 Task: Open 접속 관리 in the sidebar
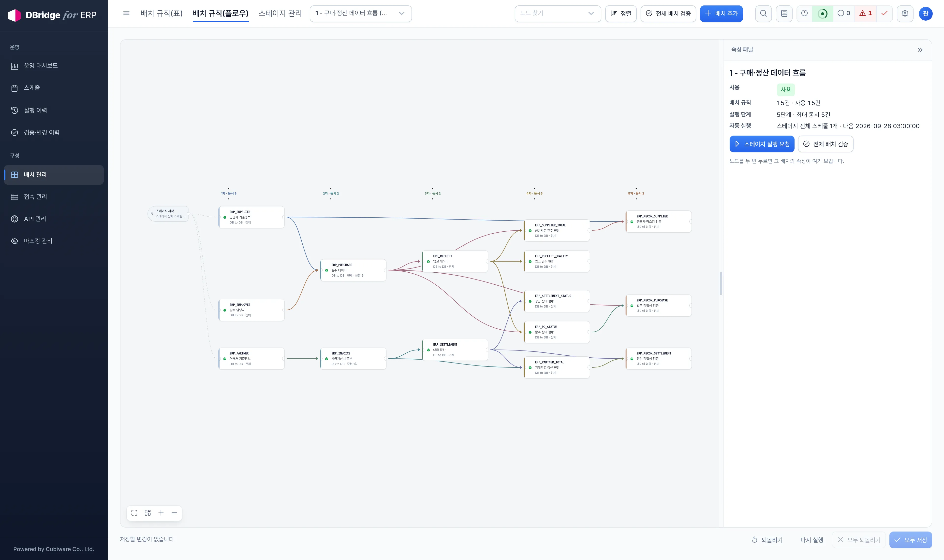click(x=54, y=196)
